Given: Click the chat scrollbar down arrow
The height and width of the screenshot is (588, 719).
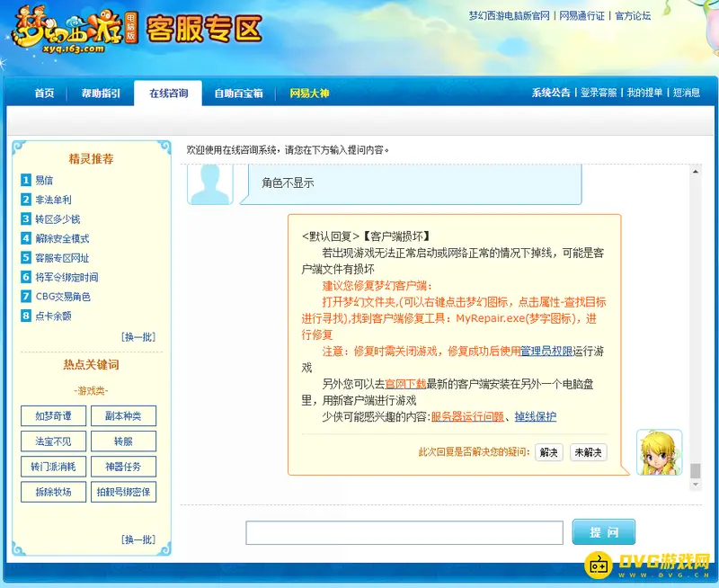Looking at the screenshot, I should click(696, 485).
